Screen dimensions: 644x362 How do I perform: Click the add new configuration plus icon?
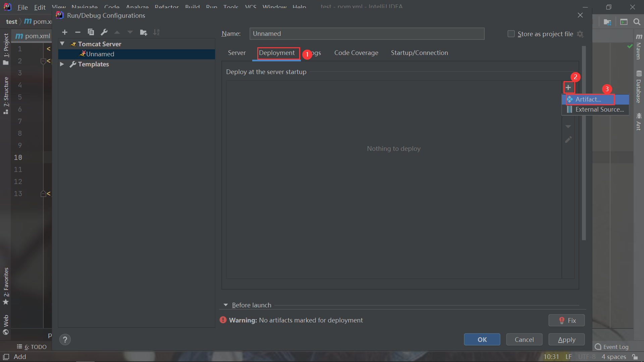tap(65, 32)
